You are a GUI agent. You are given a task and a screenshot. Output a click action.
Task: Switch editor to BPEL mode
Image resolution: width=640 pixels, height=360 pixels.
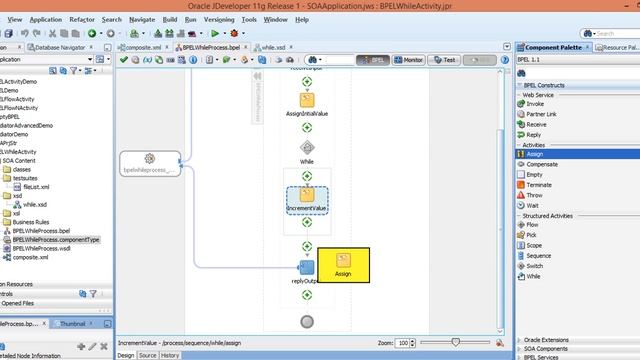[x=373, y=60]
